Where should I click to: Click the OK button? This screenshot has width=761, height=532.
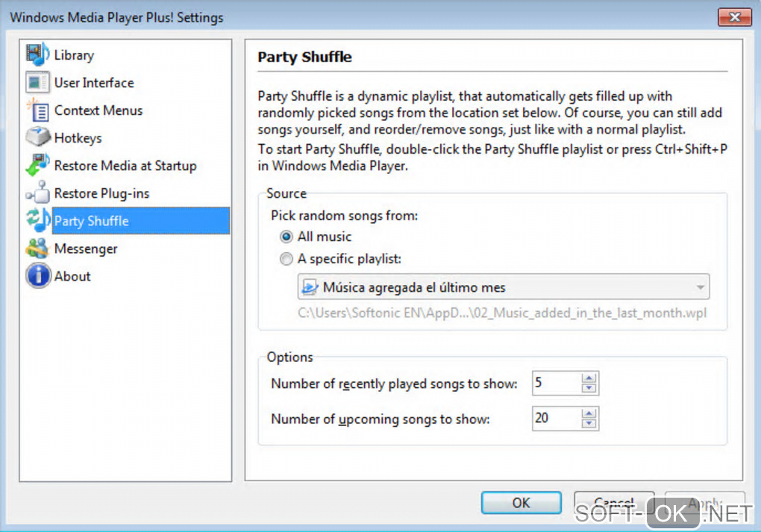522,502
